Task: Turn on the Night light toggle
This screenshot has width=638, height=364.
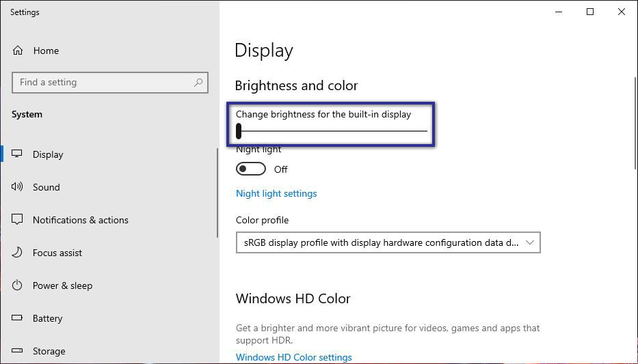Action: click(x=250, y=169)
